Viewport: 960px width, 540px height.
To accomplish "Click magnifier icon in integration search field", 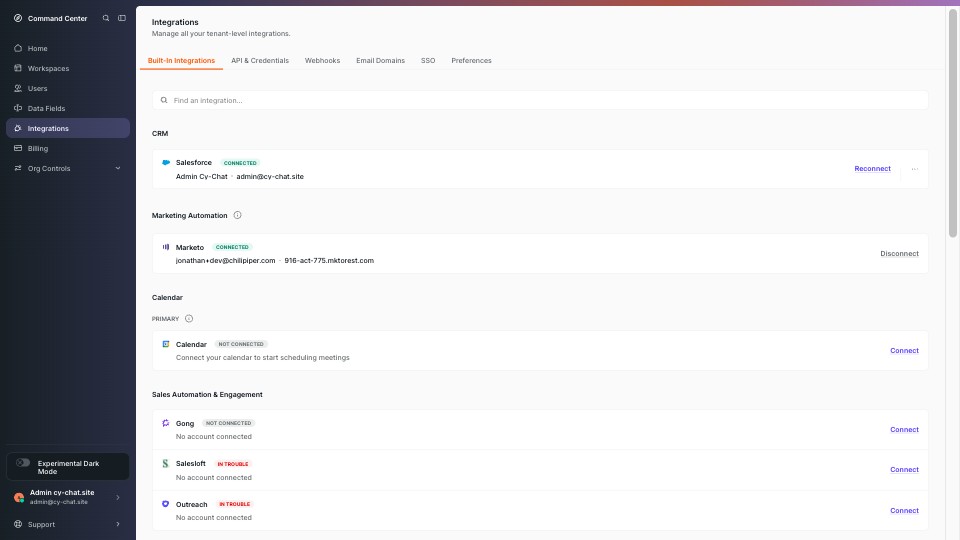I will tap(163, 100).
